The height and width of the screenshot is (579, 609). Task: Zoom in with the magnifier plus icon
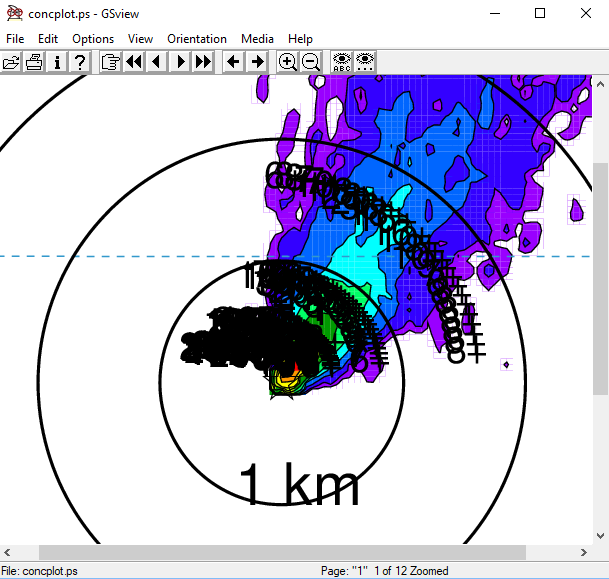(x=287, y=62)
